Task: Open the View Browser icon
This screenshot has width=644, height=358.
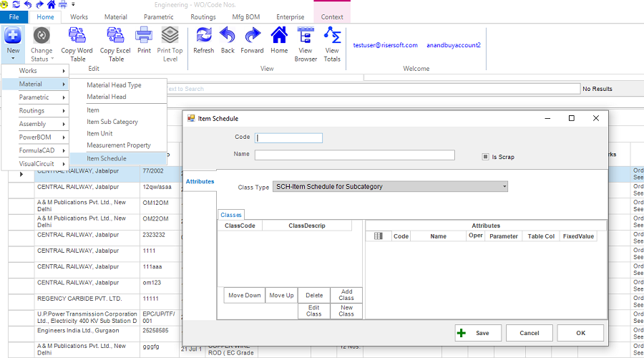Action: 306,36
